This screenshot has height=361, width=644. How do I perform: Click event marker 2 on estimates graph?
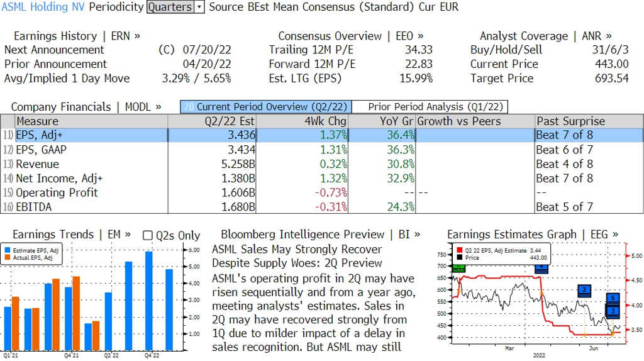[x=584, y=291]
